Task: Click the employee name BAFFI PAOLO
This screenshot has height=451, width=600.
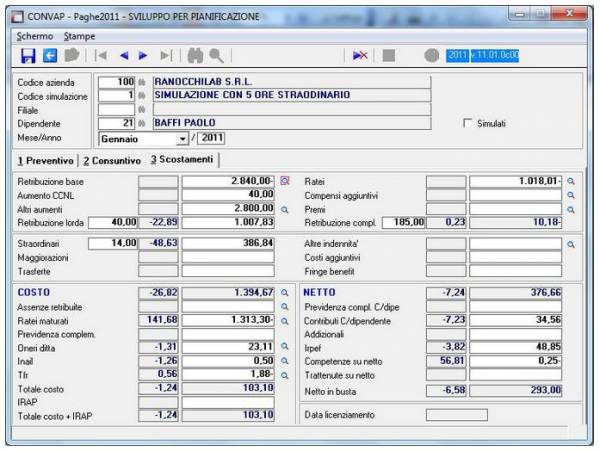Action: (x=185, y=123)
